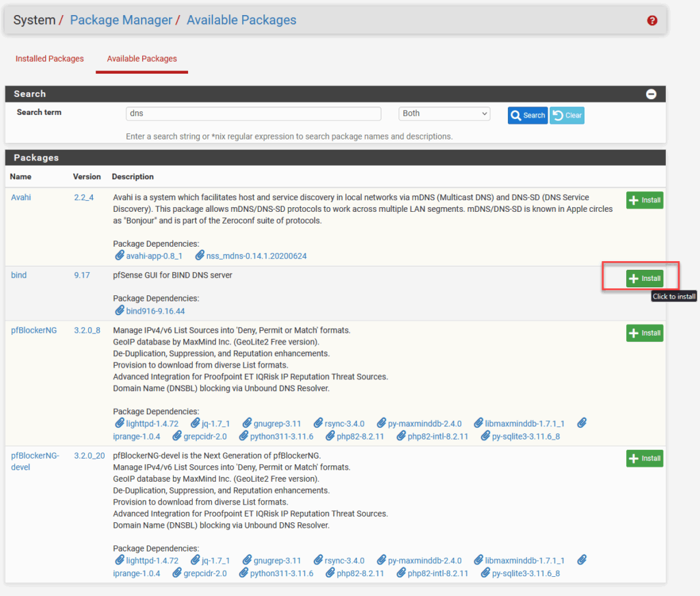Viewport: 700px width, 596px height.
Task: Install the pfBlockerNG-devel package
Action: click(x=645, y=459)
